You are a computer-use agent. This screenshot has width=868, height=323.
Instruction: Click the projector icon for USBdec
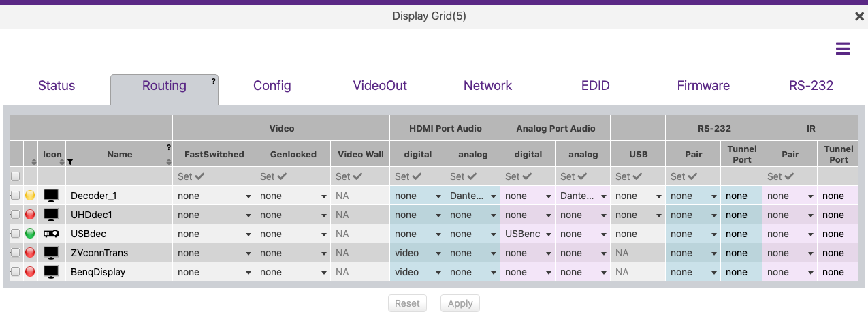(51, 234)
